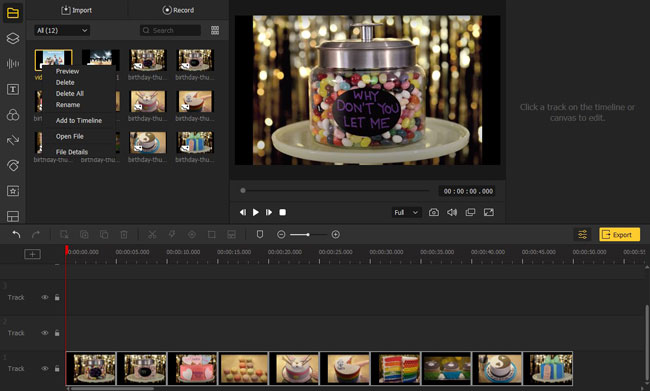This screenshot has height=391, width=650.
Task: Step to the next frame
Action: (269, 212)
